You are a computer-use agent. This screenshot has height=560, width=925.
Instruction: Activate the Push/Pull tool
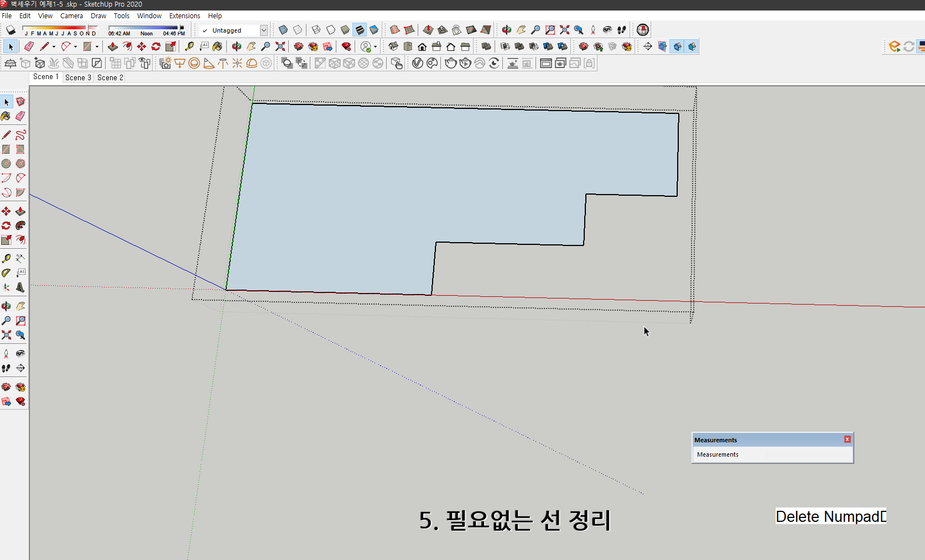click(113, 46)
